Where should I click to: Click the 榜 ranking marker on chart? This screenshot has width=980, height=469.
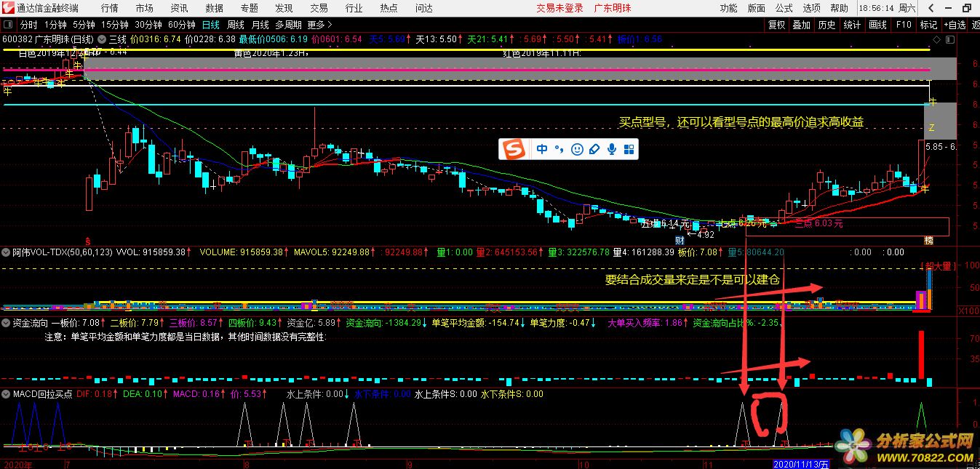[928, 240]
